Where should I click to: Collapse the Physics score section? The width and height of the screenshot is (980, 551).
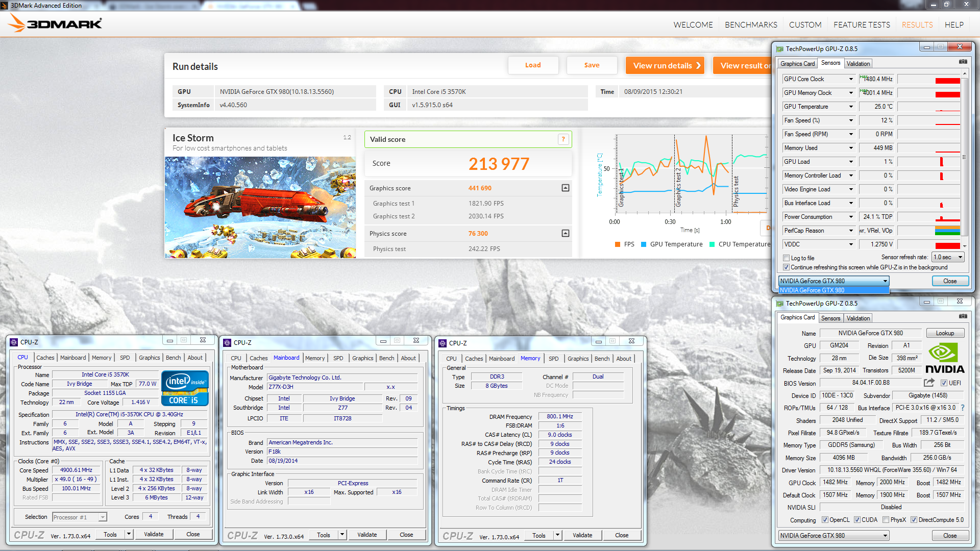click(566, 233)
